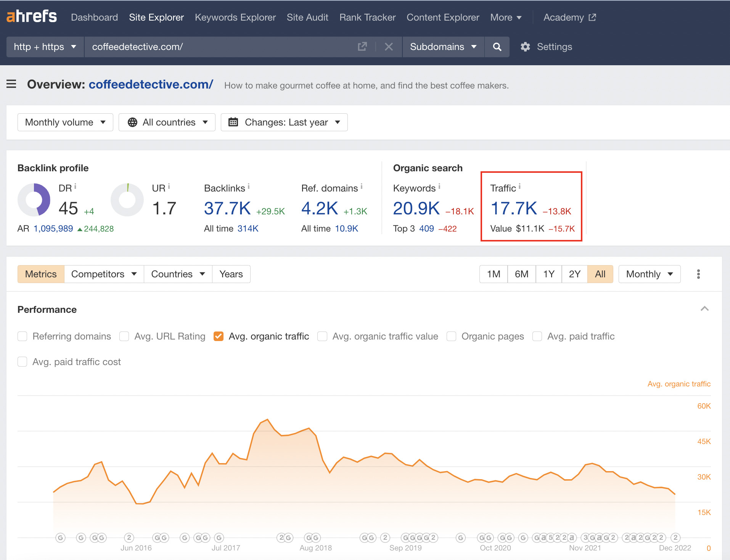
Task: Clear the domain using the X icon
Action: 389,47
